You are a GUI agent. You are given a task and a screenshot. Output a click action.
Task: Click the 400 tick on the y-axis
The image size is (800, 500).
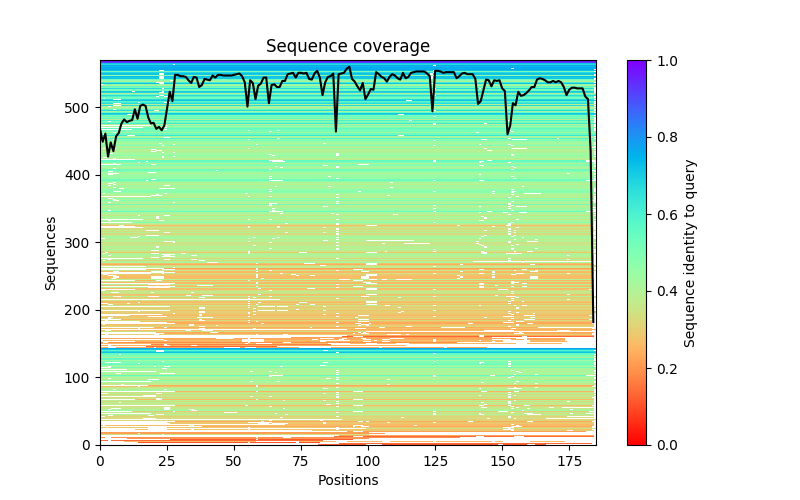point(80,175)
